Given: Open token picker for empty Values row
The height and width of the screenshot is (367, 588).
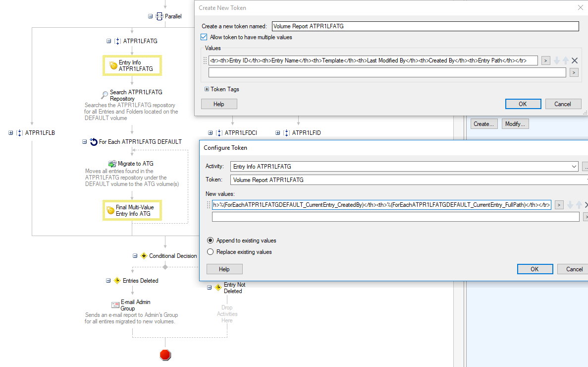Looking at the screenshot, I should coord(574,72).
